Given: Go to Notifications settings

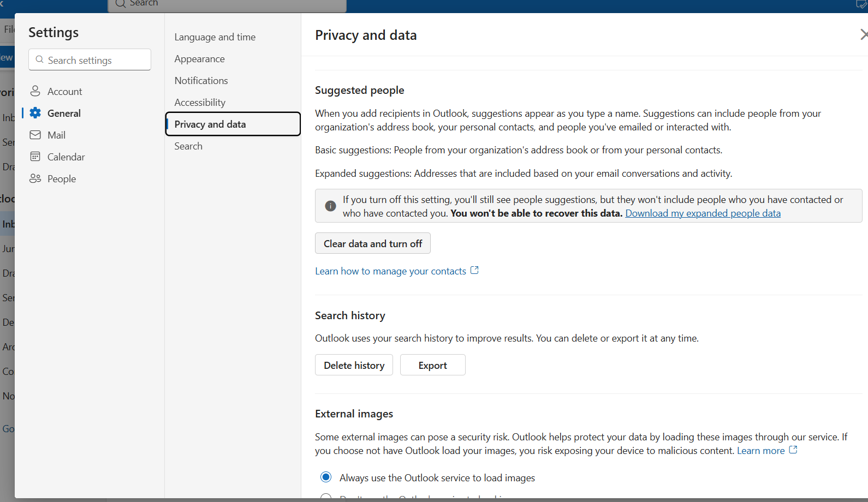Looking at the screenshot, I should (x=201, y=81).
